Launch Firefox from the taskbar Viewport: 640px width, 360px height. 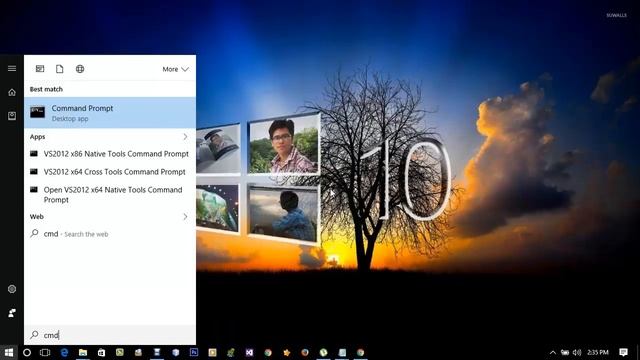click(305, 352)
